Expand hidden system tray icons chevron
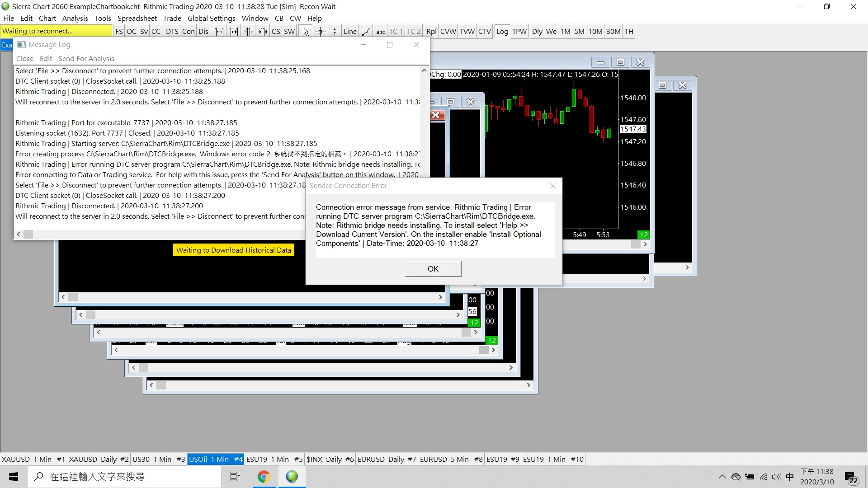 (722, 477)
